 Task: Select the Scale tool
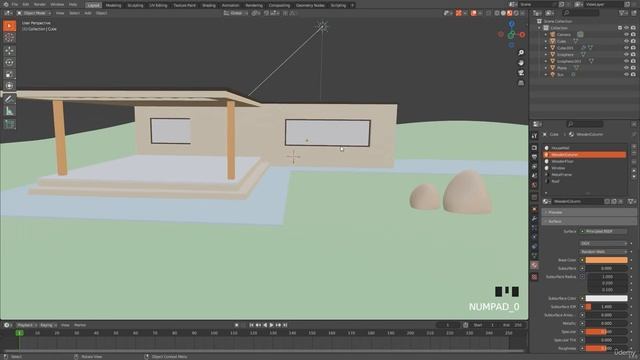9,74
